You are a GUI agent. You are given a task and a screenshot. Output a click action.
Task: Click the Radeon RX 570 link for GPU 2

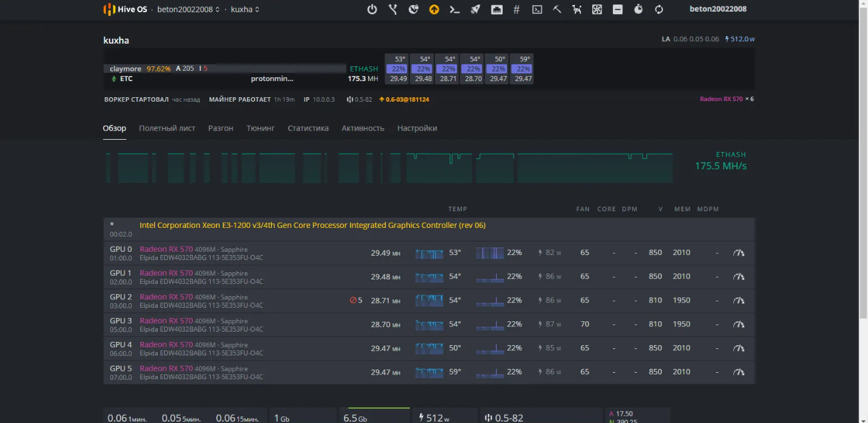[166, 297]
